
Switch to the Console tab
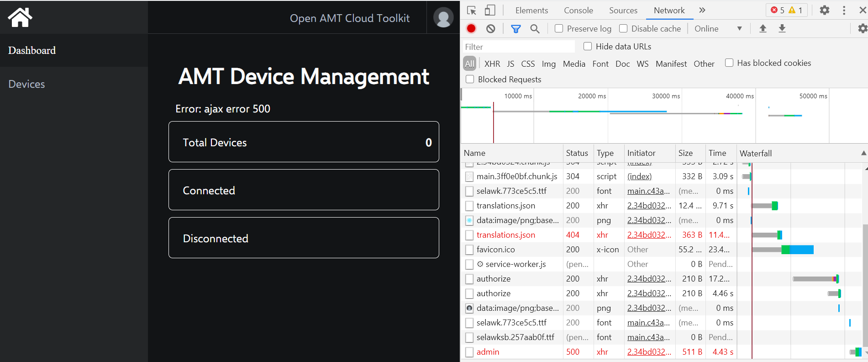579,10
